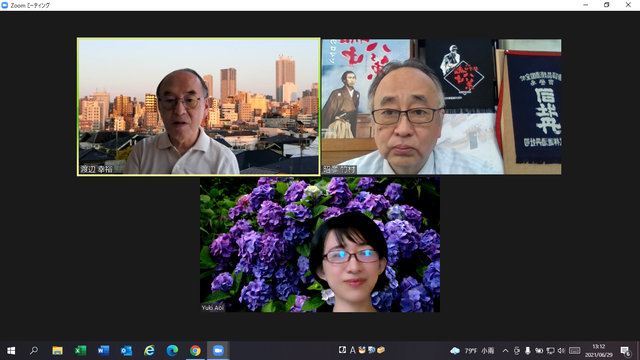Viewport: 640px width, 360px height.
Task: Click the battery status tray icon
Action: pyautogui.click(x=539, y=351)
